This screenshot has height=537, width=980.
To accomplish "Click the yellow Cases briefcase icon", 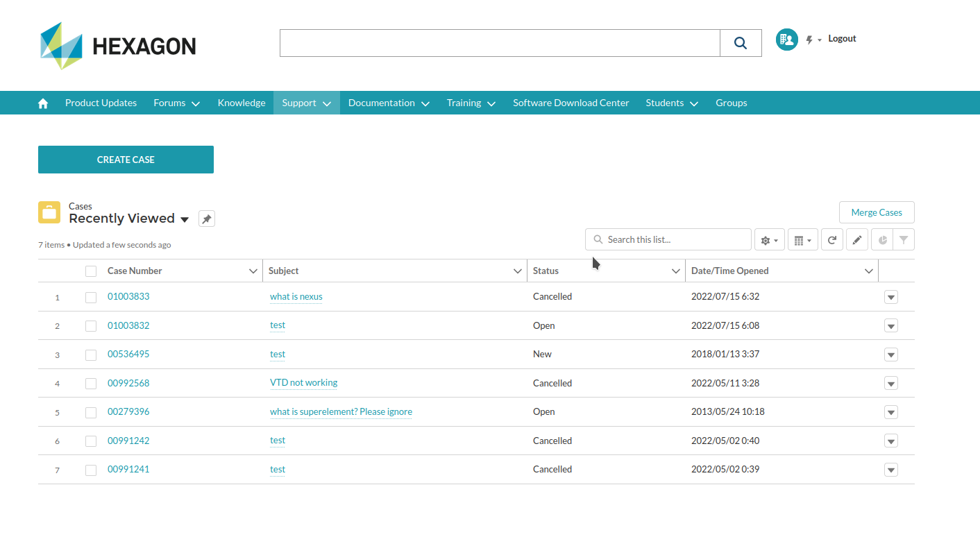I will tap(49, 212).
